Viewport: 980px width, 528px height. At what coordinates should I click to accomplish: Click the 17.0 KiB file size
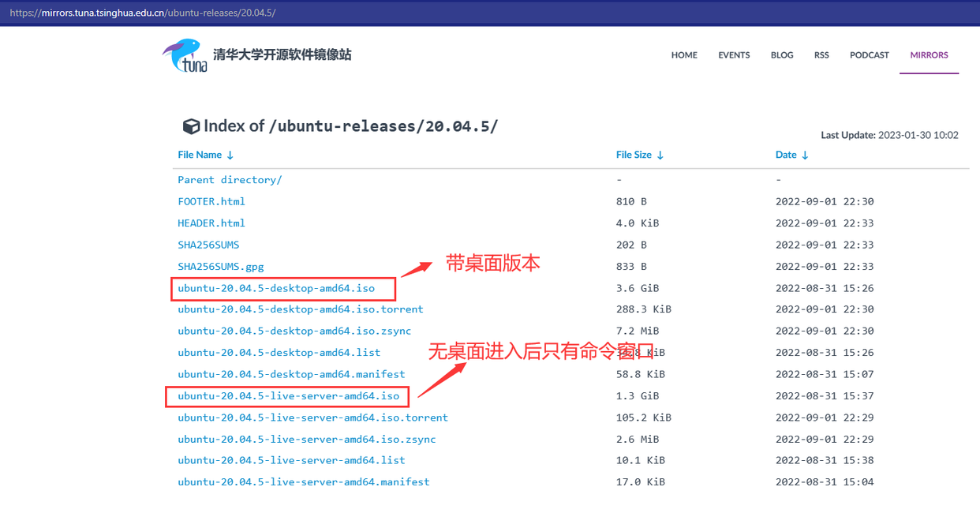tap(641, 481)
